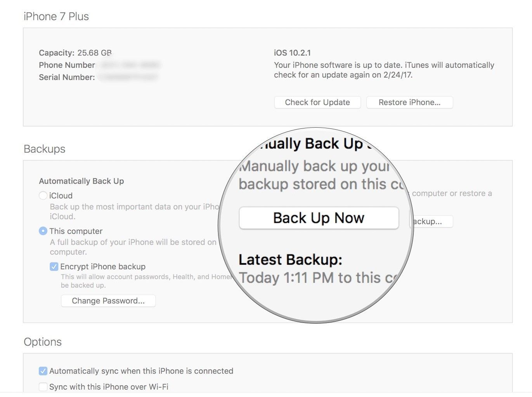Click the Serial Number label

(67, 77)
